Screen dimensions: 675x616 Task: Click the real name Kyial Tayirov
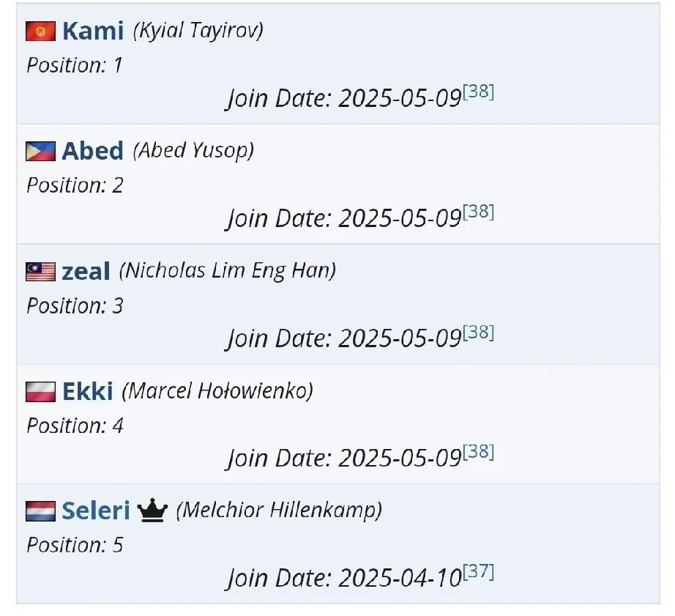[x=198, y=31]
